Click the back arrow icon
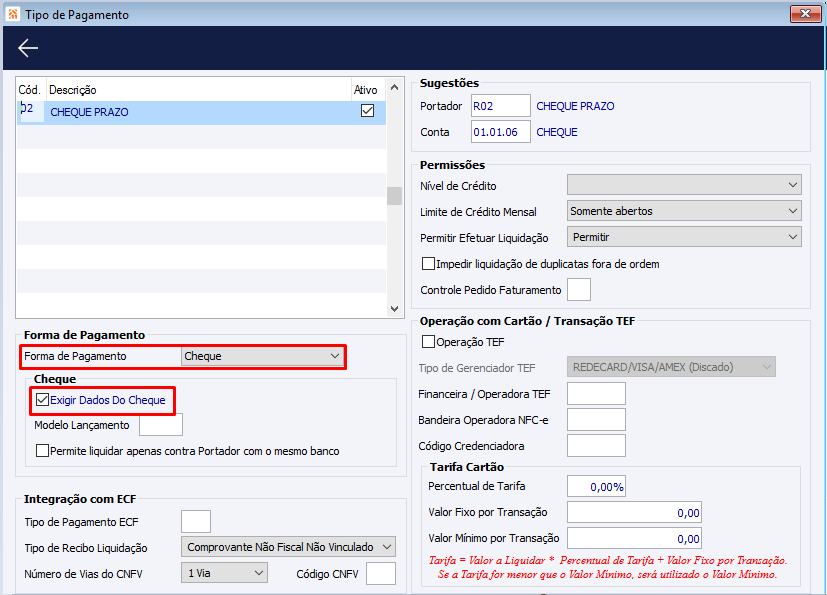The image size is (827, 595). [x=28, y=48]
